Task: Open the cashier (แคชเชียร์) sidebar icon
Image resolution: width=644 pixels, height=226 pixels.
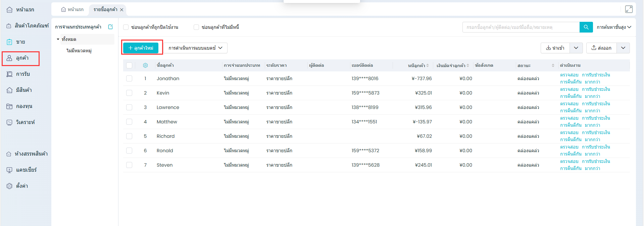Action: click(x=9, y=170)
